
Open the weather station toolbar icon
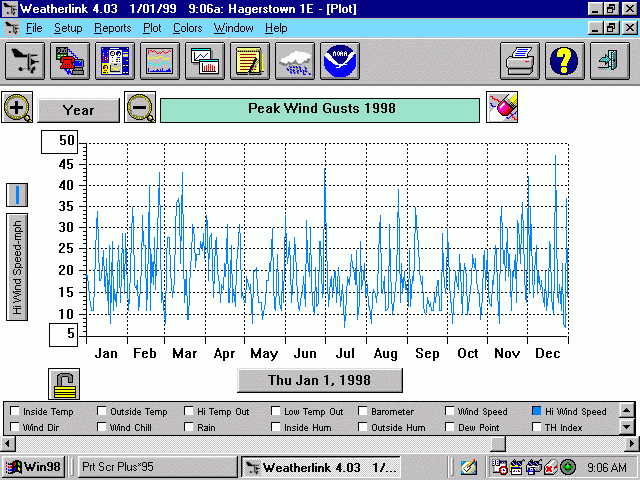click(25, 61)
